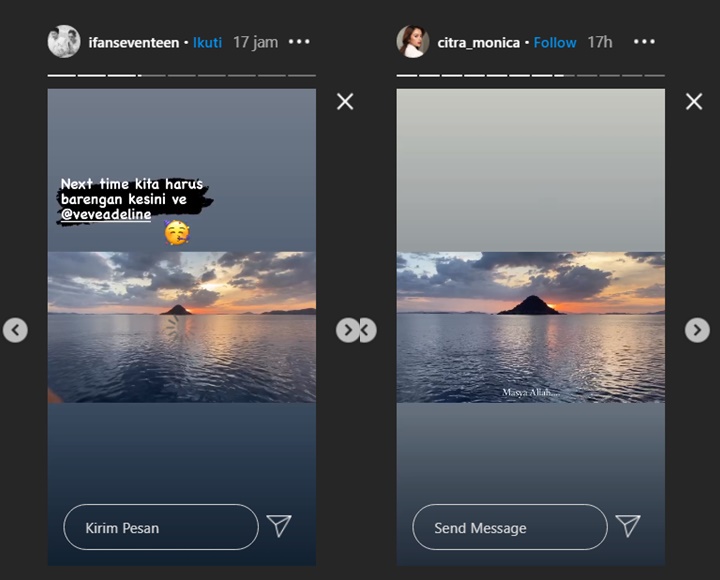720x580 pixels.
Task: Share citra_monica's story with the paper plane icon
Action: coord(627,526)
